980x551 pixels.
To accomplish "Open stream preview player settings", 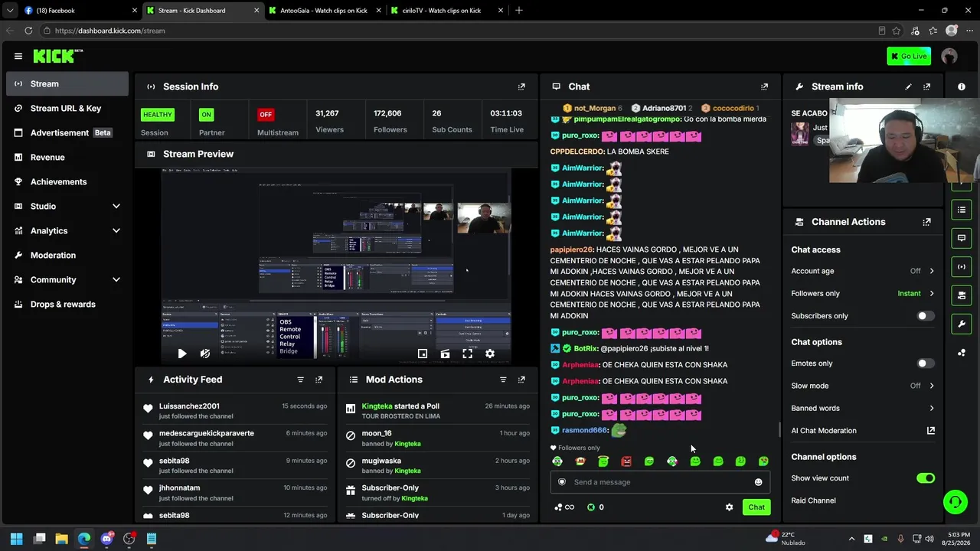I will 490,354.
